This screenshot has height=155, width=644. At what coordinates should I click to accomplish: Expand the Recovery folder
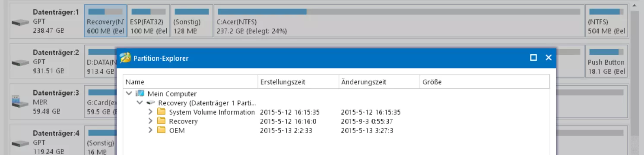click(150, 121)
